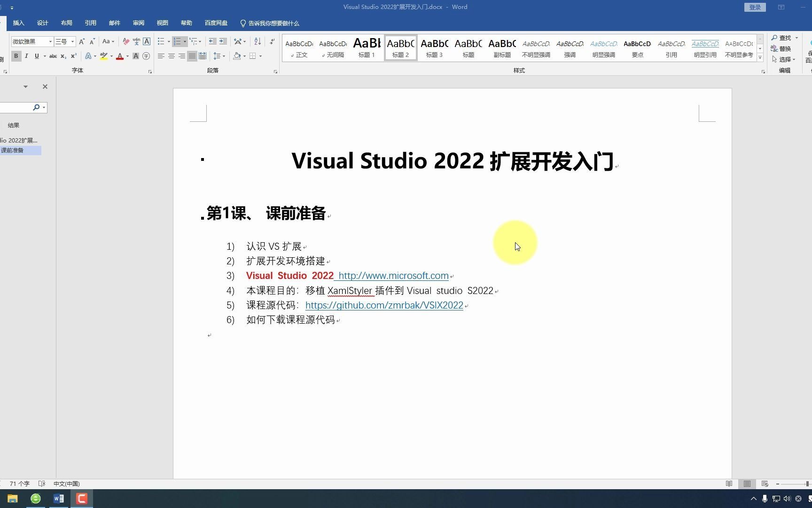The height and width of the screenshot is (508, 812).
Task: Decrease paragraph indent
Action: (213, 41)
